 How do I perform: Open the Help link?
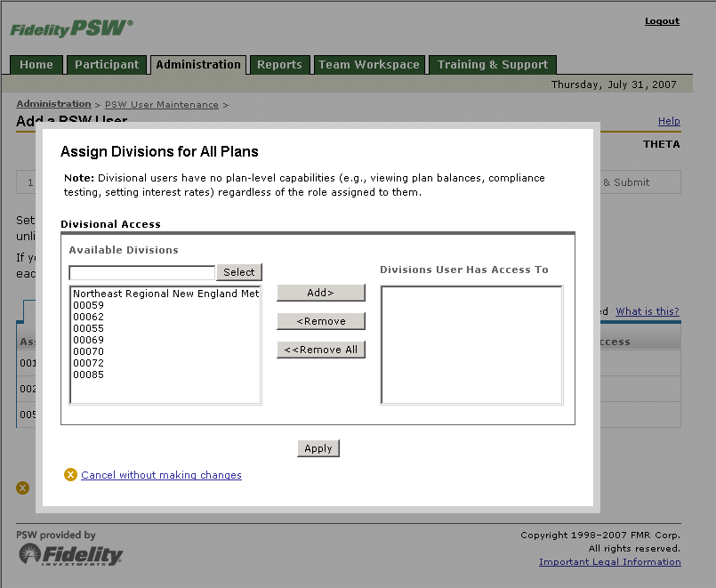[x=669, y=121]
